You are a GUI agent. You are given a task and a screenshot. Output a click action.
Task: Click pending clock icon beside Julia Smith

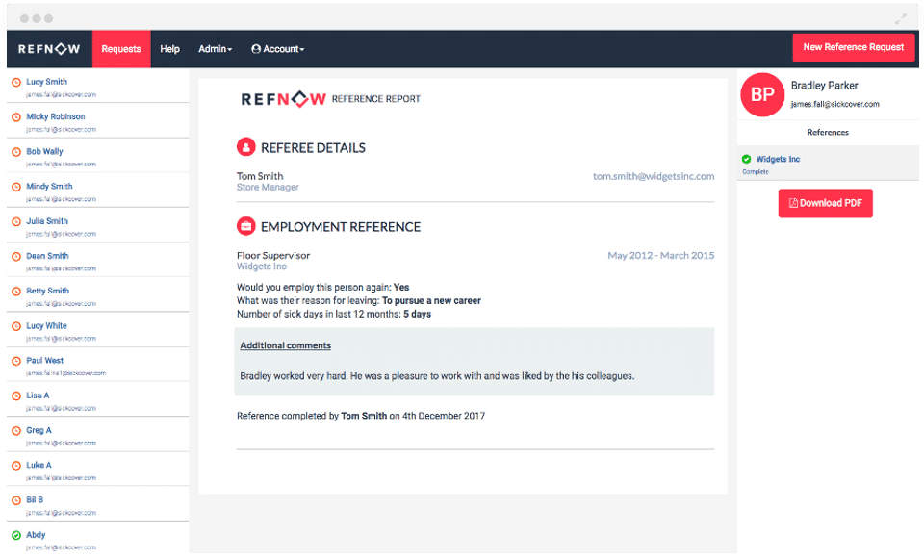[x=16, y=222]
